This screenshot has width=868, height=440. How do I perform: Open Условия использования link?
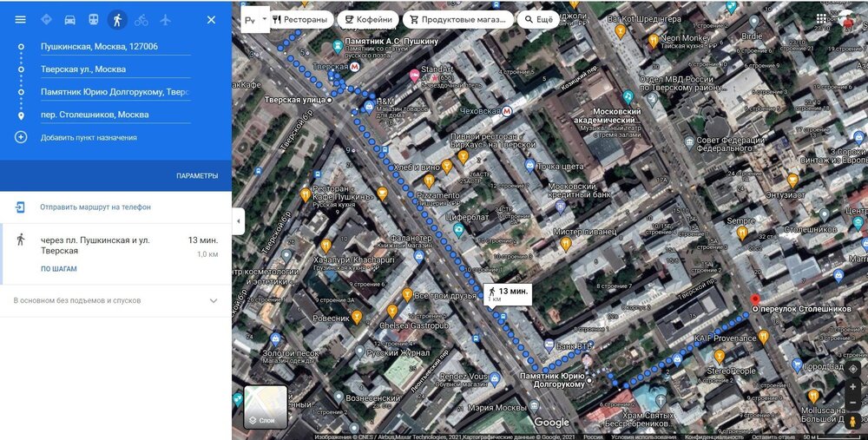642,437
